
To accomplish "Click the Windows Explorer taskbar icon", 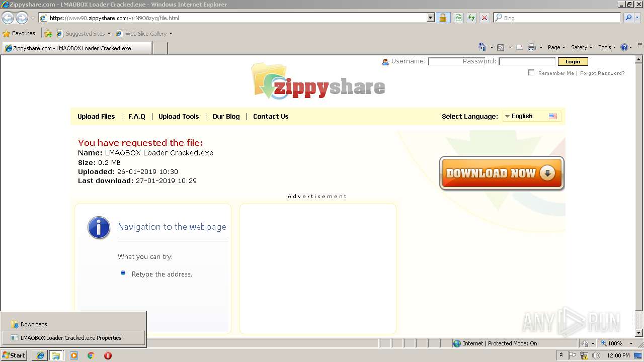I will click(x=56, y=355).
